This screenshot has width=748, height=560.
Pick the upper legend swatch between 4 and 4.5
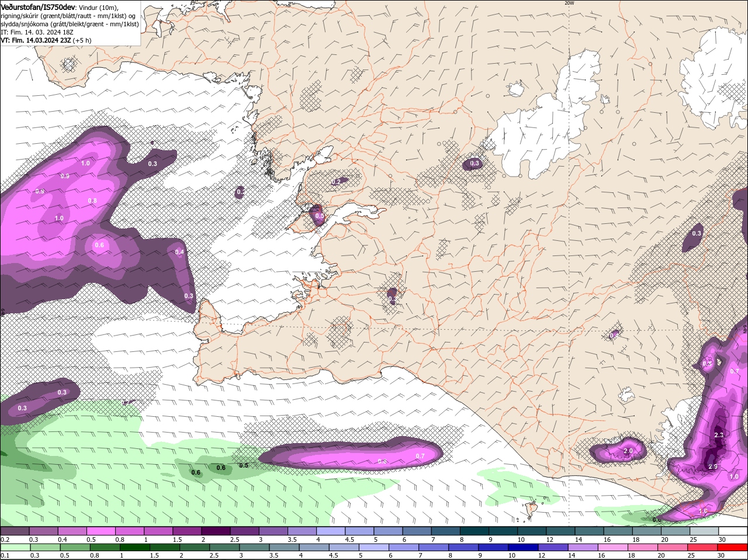tap(330, 531)
